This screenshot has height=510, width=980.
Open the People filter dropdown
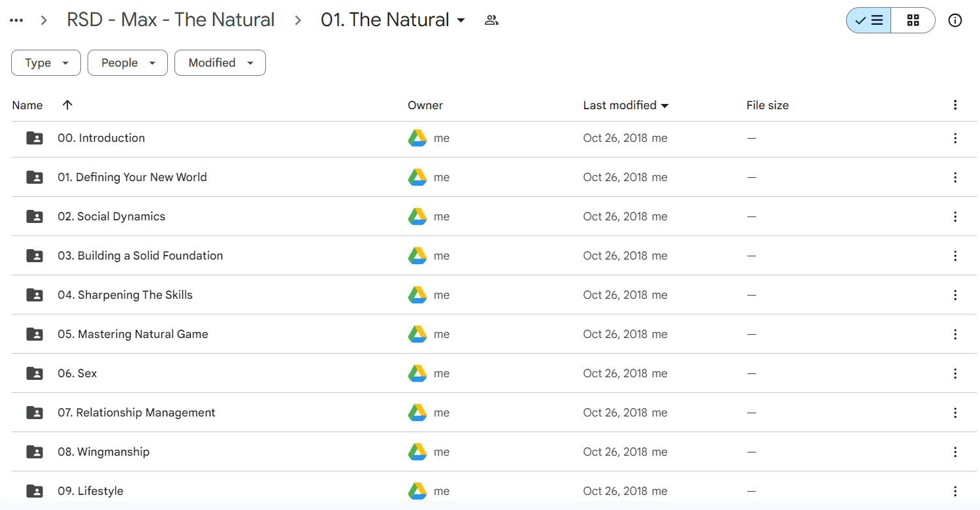coord(127,63)
